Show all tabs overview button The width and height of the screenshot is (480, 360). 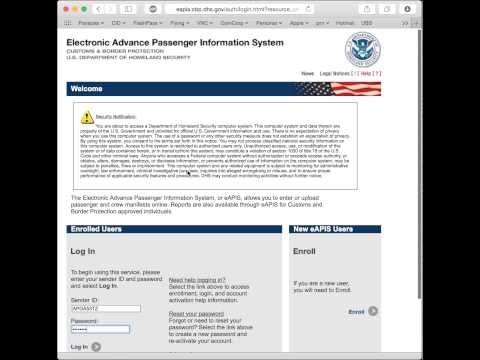387,9
